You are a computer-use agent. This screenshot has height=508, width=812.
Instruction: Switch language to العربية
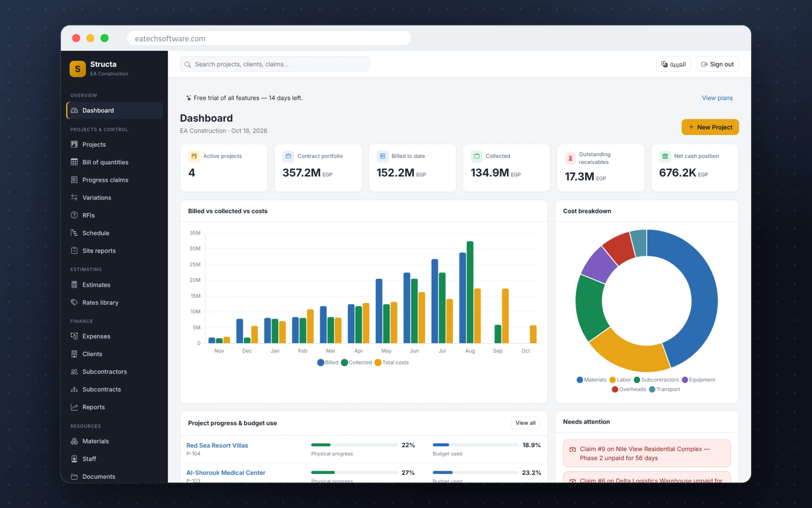coord(674,64)
